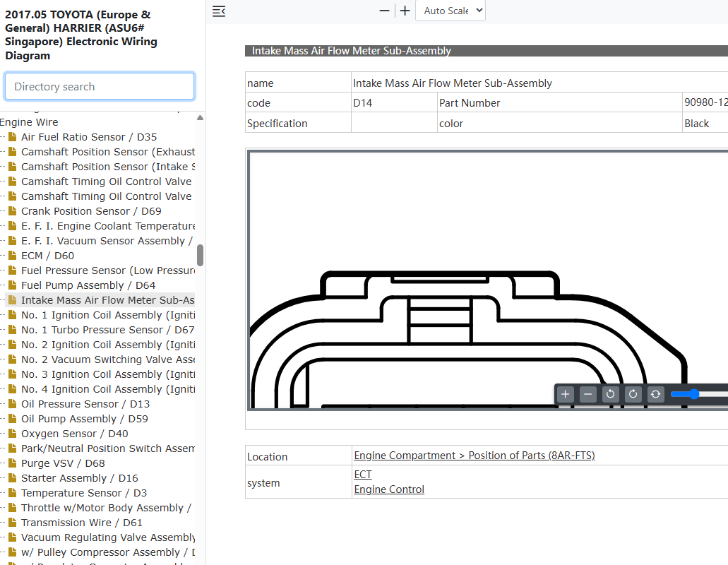This screenshot has height=565, width=728.
Task: Select Air Fuel Ratio Sensor / D35
Action: tap(89, 137)
